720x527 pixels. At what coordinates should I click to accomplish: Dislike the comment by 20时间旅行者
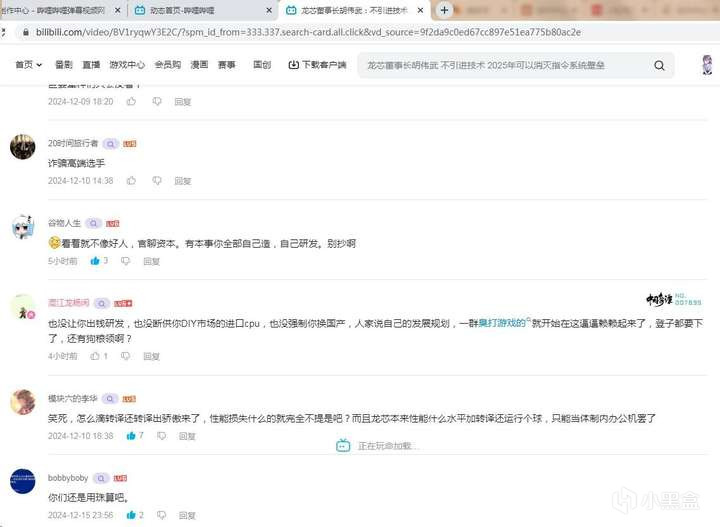pyautogui.click(x=157, y=180)
